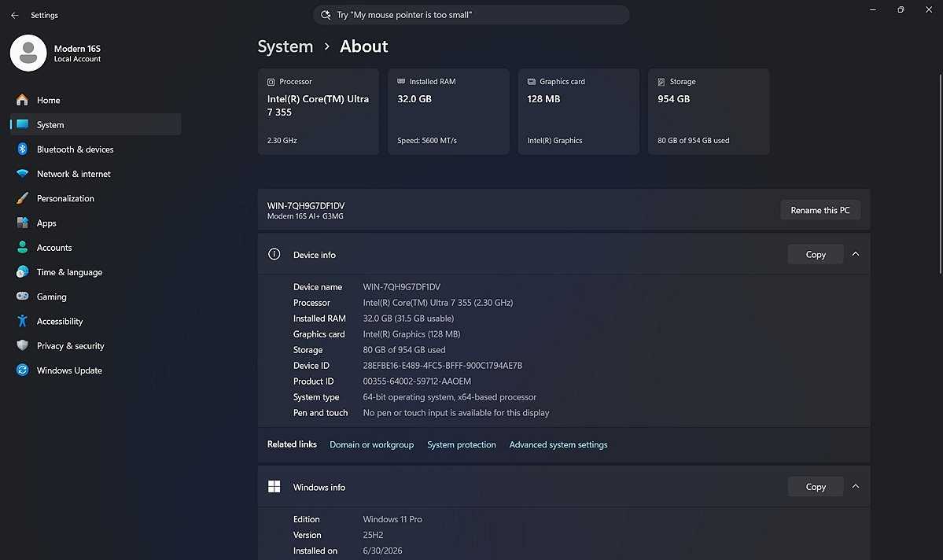Open Time & language settings
Screen dimensions: 943x560
point(96,272)
